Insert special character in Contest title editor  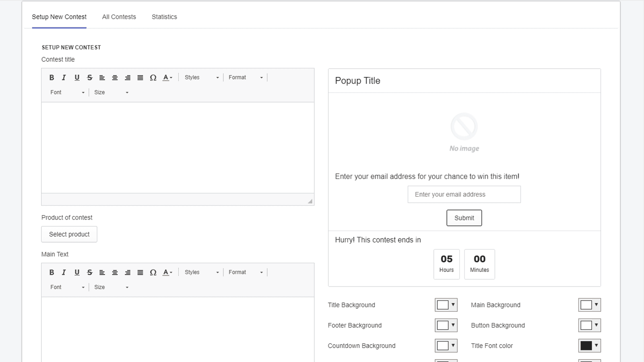[x=153, y=78]
